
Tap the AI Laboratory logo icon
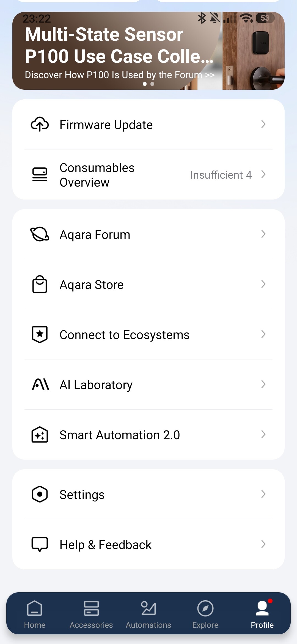click(40, 384)
